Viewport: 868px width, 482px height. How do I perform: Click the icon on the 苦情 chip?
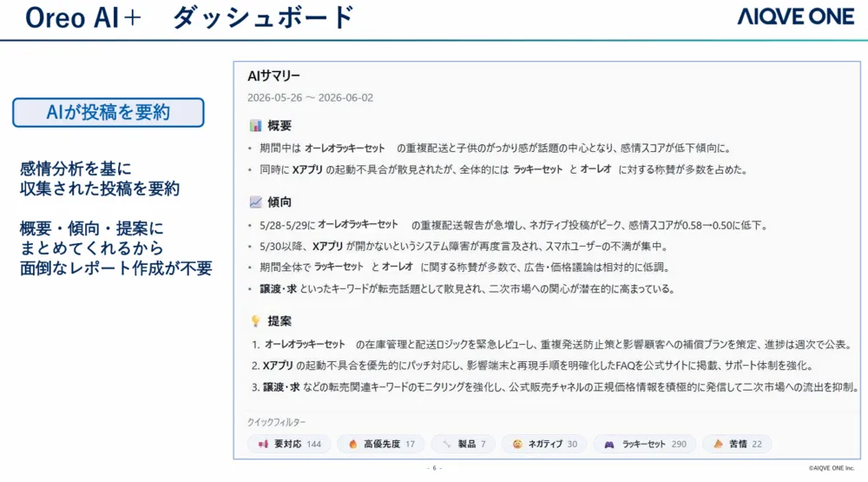coord(718,444)
